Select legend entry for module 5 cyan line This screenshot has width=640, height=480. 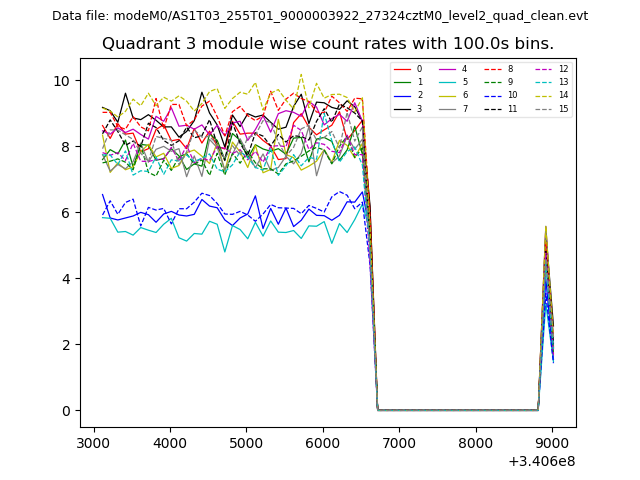click(448, 82)
